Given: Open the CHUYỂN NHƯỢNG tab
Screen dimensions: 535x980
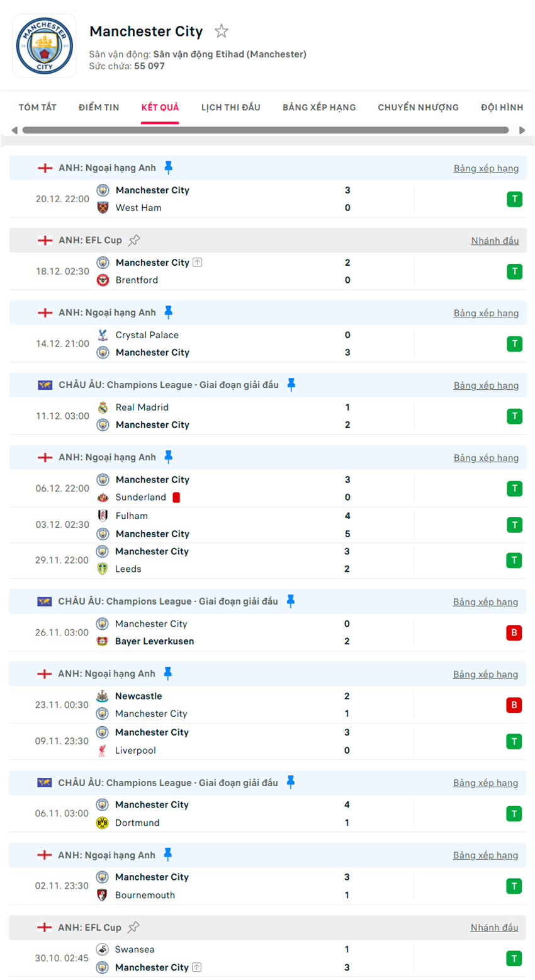Looking at the screenshot, I should pos(418,107).
